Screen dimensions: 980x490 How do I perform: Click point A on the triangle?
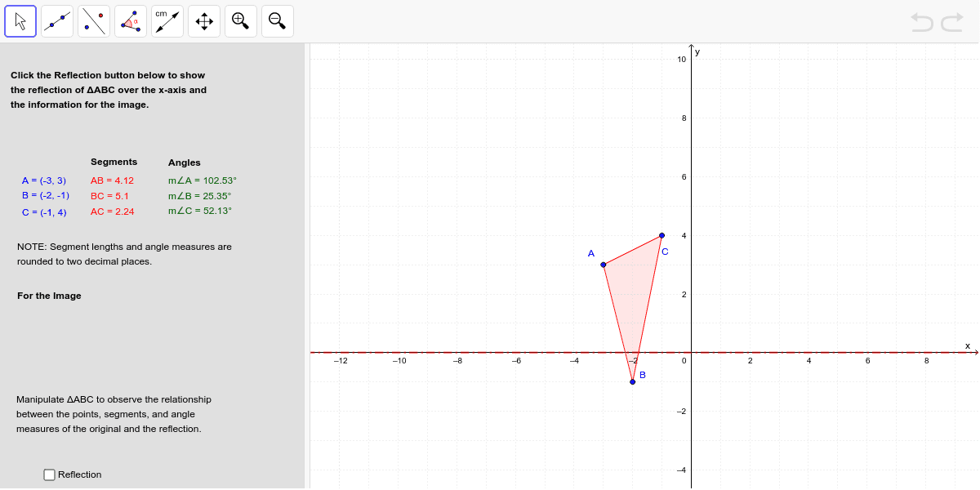tap(604, 265)
